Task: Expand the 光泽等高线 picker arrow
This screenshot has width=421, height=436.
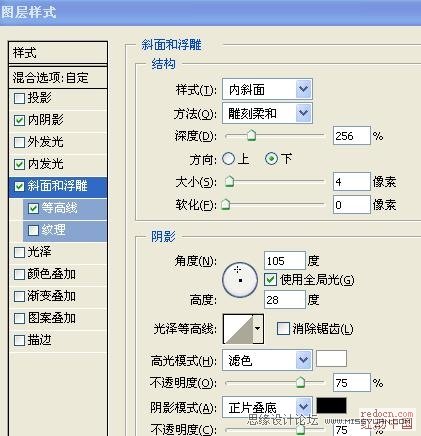Action: 258,329
